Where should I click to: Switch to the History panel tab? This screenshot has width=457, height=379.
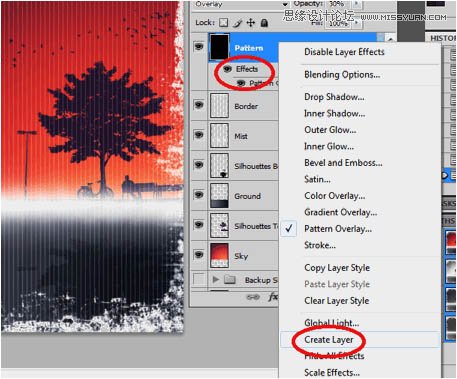pyautogui.click(x=442, y=38)
